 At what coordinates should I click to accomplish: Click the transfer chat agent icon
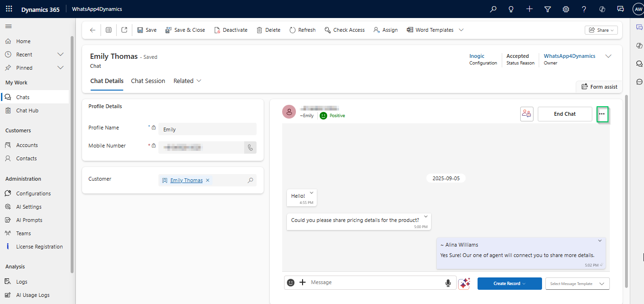coord(526,114)
